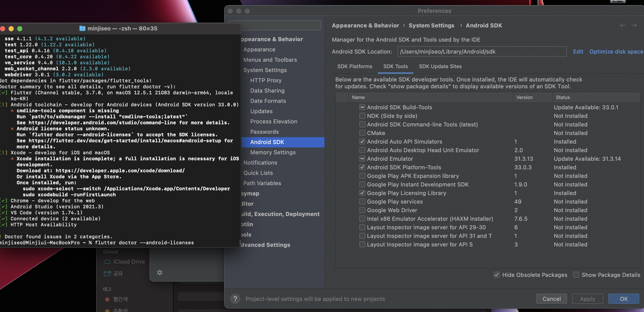Open the HTTP Proxy settings page
The height and width of the screenshot is (312, 644).
tap(266, 80)
